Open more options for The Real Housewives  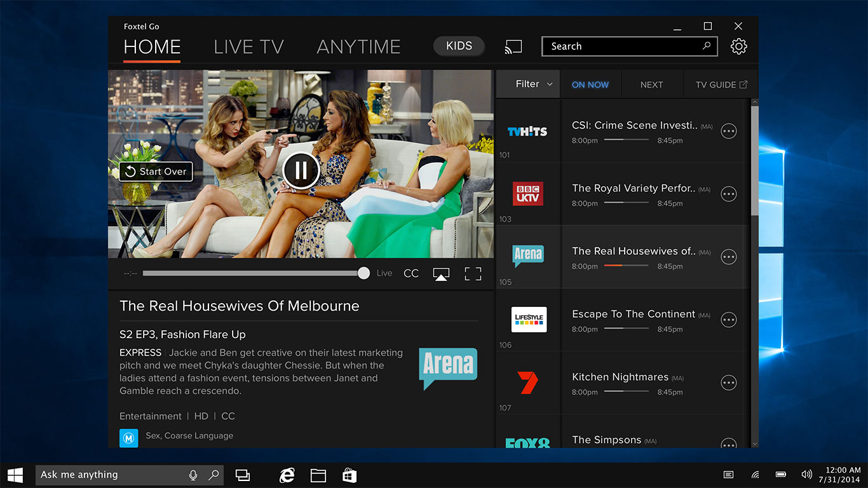[729, 257]
